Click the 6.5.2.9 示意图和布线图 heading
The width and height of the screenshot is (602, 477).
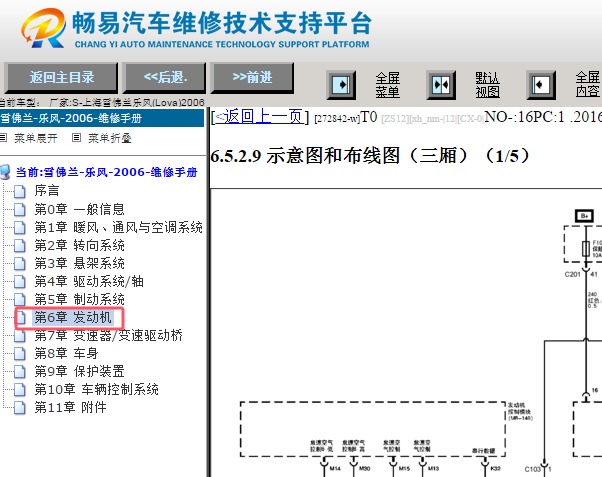pos(370,156)
